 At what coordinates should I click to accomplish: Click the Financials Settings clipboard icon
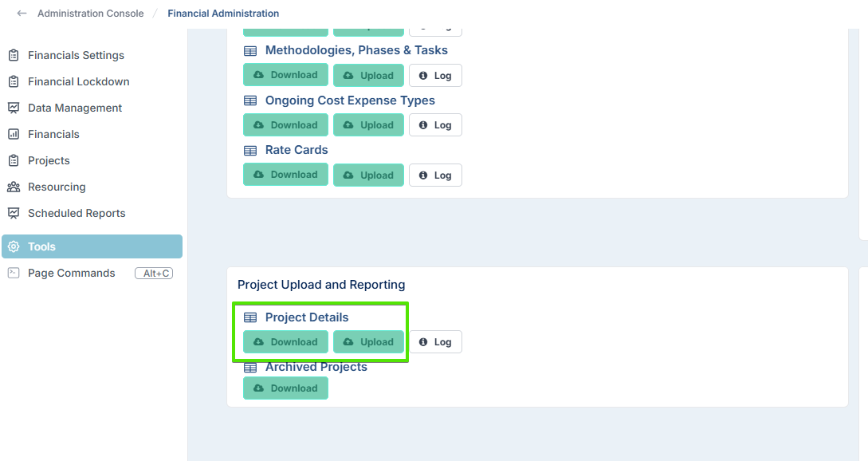click(x=14, y=55)
